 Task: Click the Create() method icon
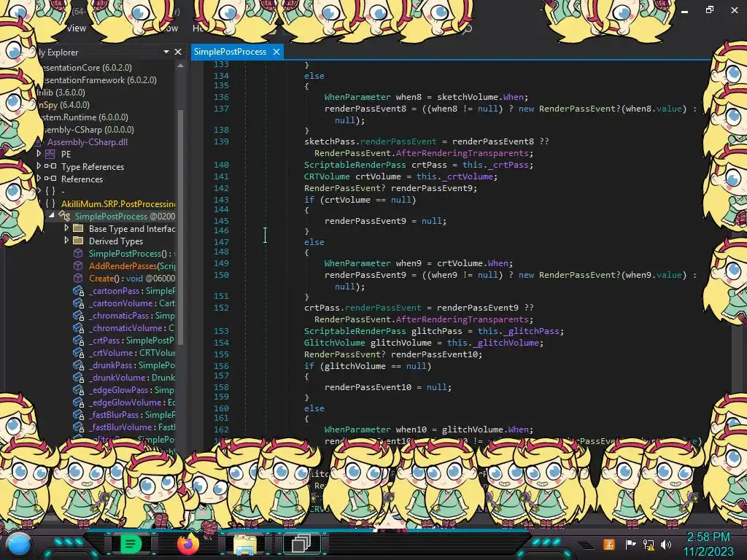[78, 278]
